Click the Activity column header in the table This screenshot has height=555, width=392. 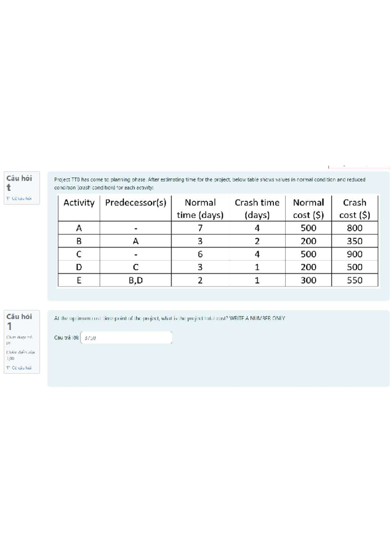[79, 203]
